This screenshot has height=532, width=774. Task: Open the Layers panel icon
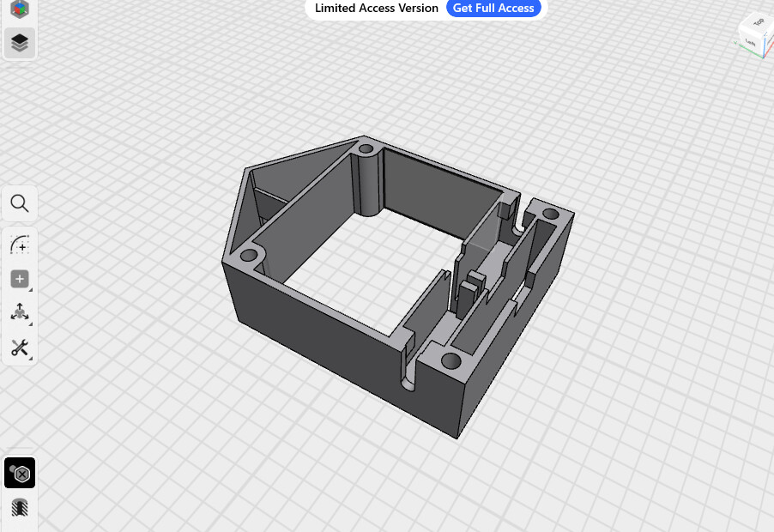point(19,43)
